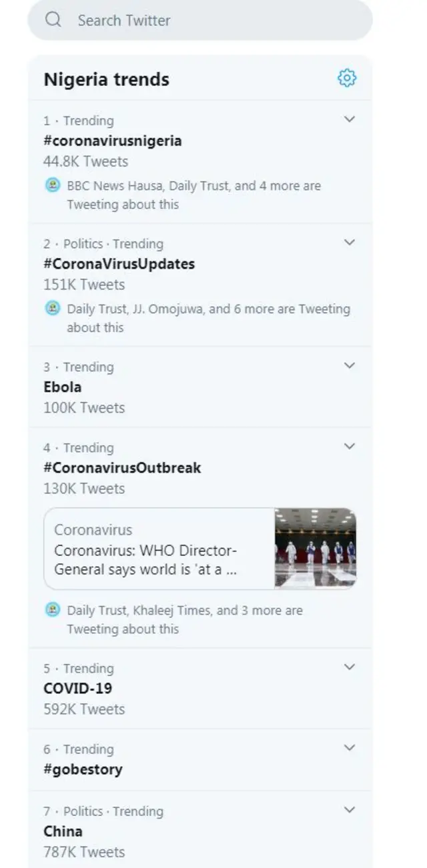Screen dimensions: 427x868
Task: Open the #coronavirusnigeria hashtag
Action: [112, 141]
